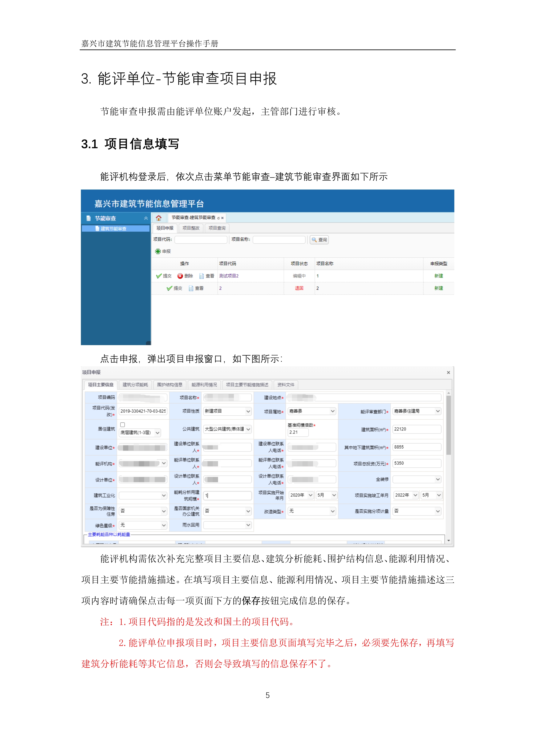Click the scrollbar up arrow
535x756 pixels.
448,393
